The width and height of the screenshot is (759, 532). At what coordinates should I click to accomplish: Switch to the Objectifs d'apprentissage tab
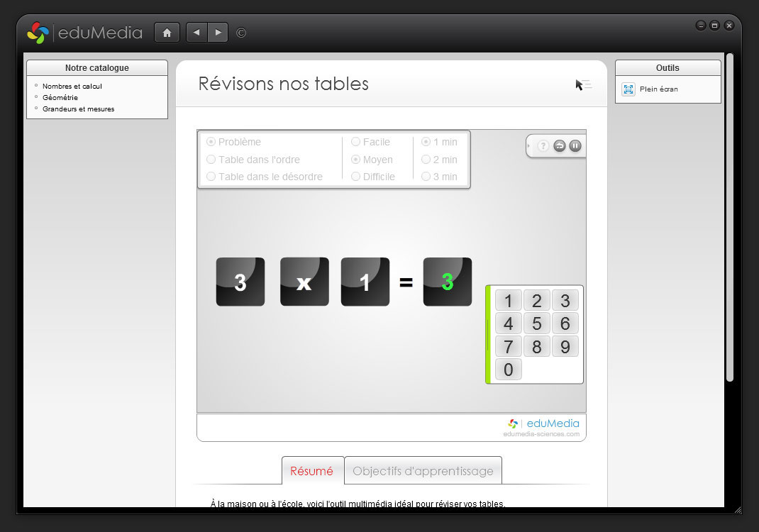click(x=423, y=471)
